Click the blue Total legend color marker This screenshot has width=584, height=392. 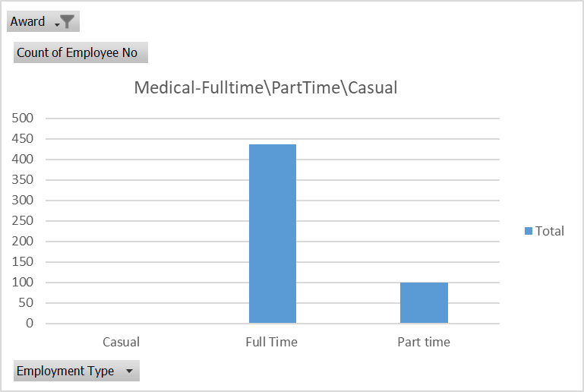coord(529,231)
